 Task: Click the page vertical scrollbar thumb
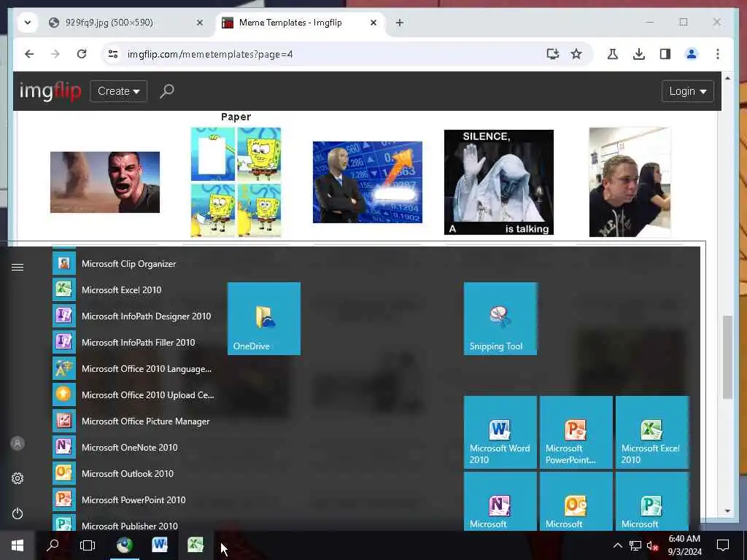click(727, 357)
